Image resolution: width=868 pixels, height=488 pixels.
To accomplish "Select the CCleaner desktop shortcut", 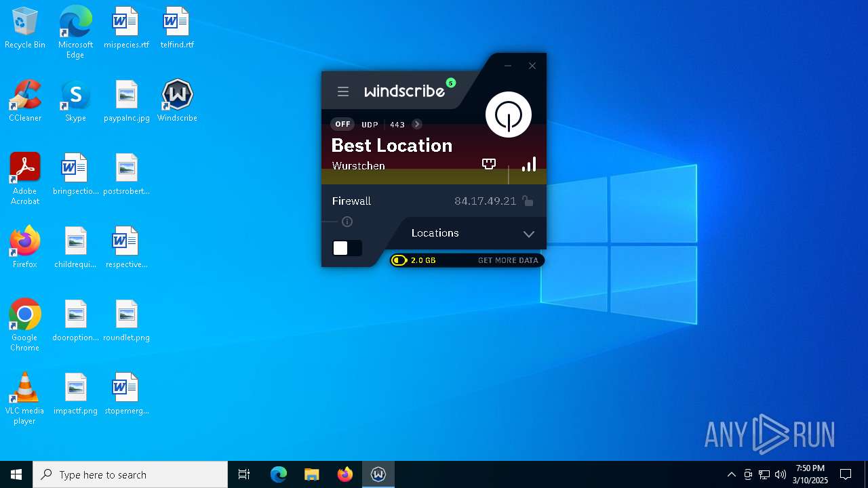I will point(25,102).
